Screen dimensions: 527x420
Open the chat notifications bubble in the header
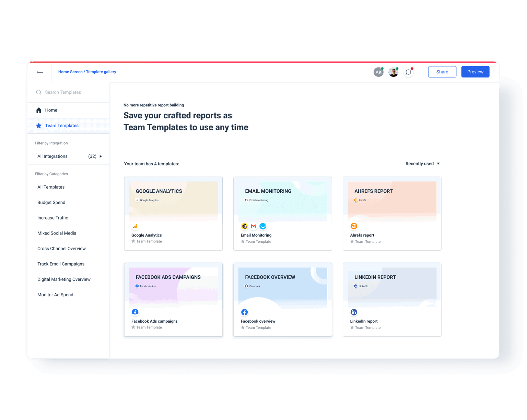pos(408,72)
